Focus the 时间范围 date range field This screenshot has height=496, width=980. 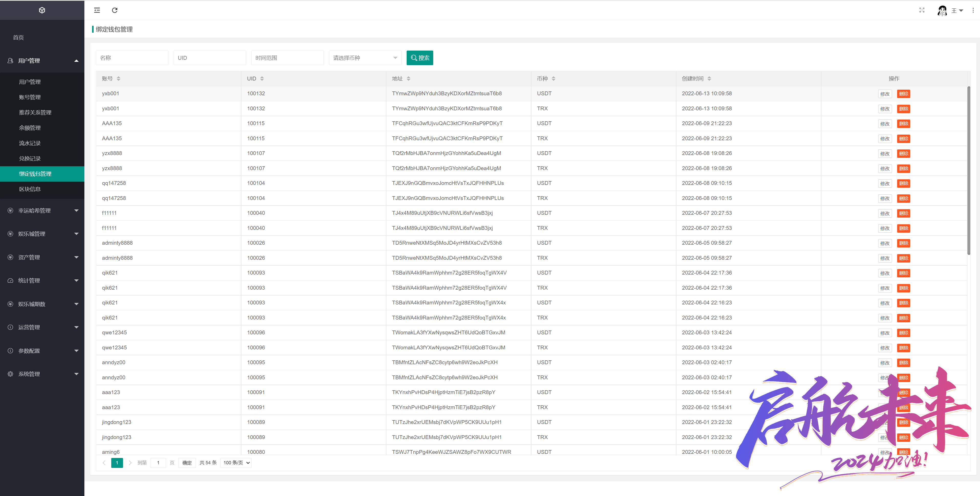[287, 58]
